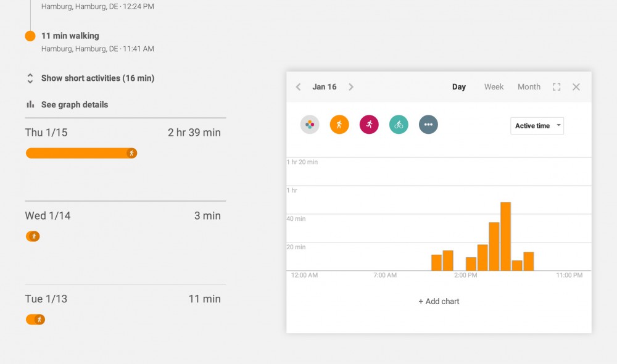The height and width of the screenshot is (364, 617).
Task: Select Thu 1/15 day heading
Action: point(46,133)
